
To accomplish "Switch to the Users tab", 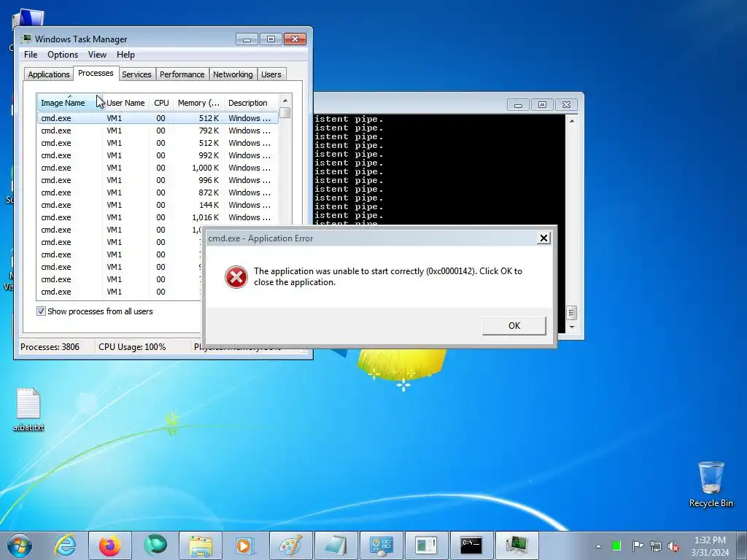I will (271, 74).
